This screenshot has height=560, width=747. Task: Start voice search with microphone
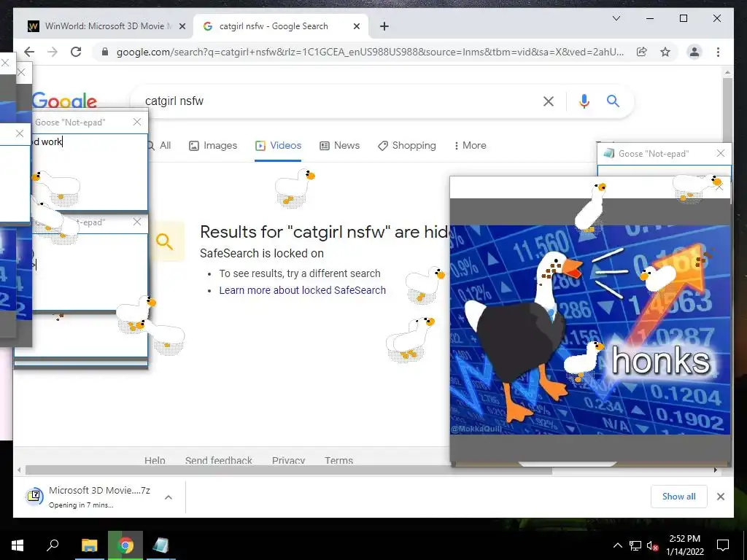(584, 101)
